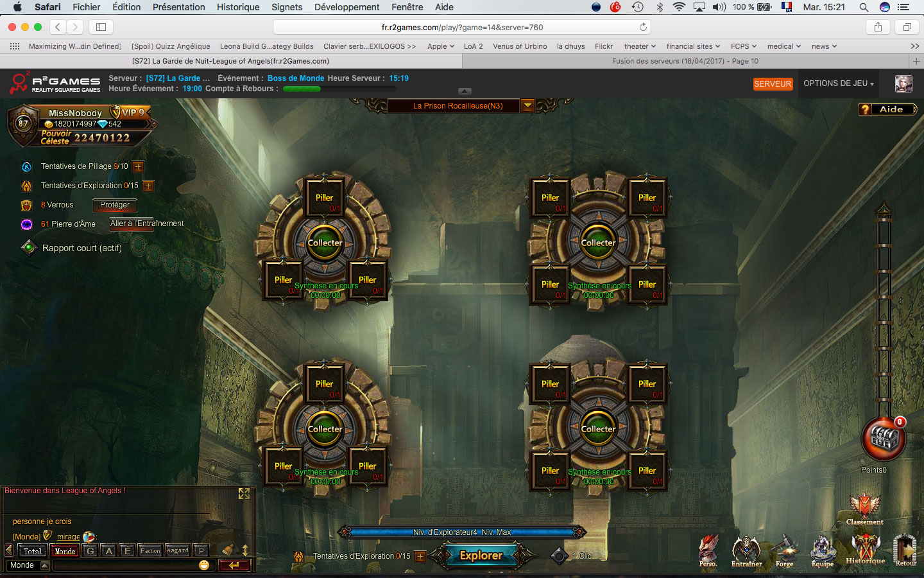Click the Protéger button next to Verrous

pyautogui.click(x=115, y=205)
